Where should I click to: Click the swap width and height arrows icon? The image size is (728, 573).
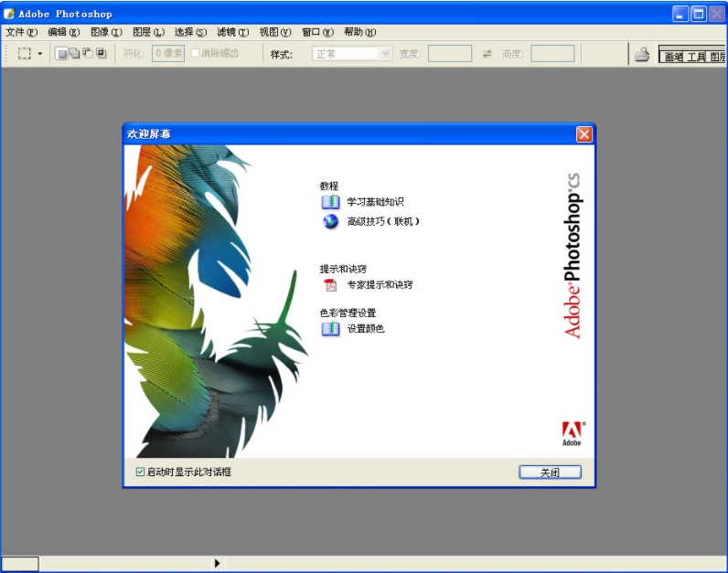487,54
